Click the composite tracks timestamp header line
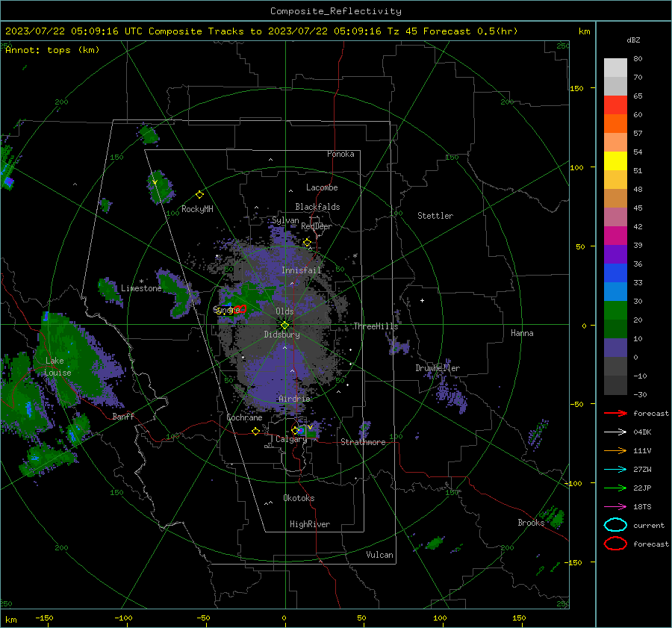Image resolution: width=672 pixels, height=628 pixels. (261, 31)
